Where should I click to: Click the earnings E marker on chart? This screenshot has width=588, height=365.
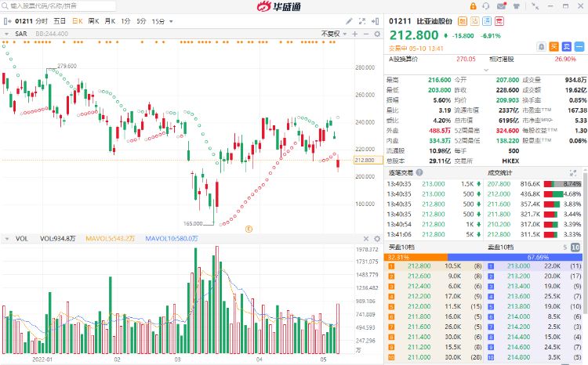pos(249,229)
